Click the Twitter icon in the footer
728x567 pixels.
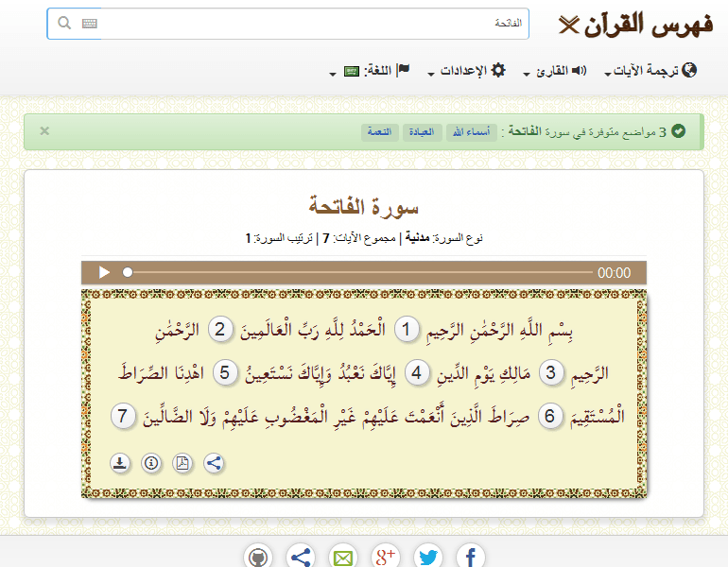click(x=427, y=557)
